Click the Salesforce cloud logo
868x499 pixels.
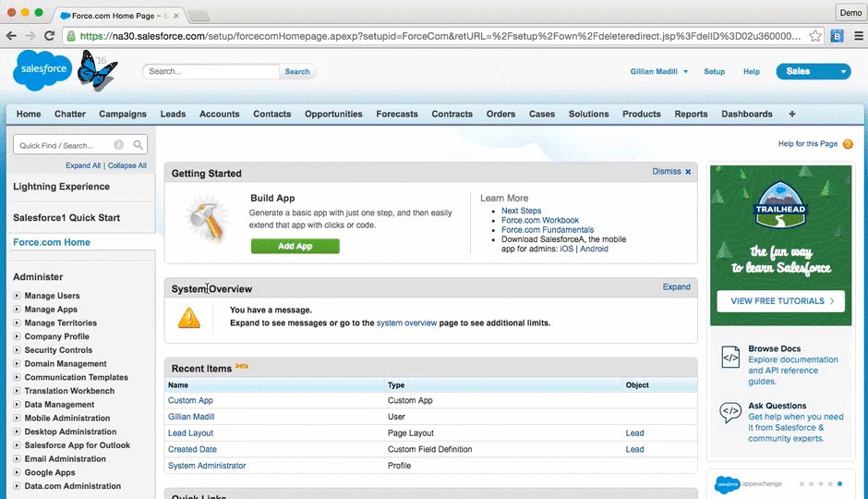(x=42, y=70)
